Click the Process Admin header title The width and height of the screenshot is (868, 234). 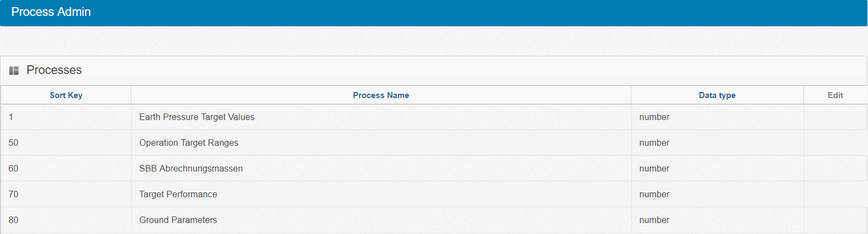click(51, 12)
